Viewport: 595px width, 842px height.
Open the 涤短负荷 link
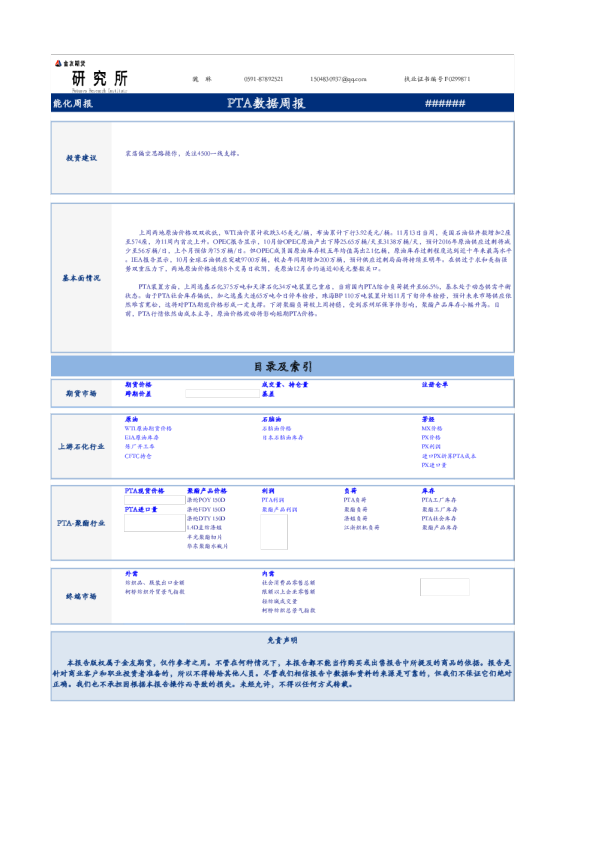[356, 518]
